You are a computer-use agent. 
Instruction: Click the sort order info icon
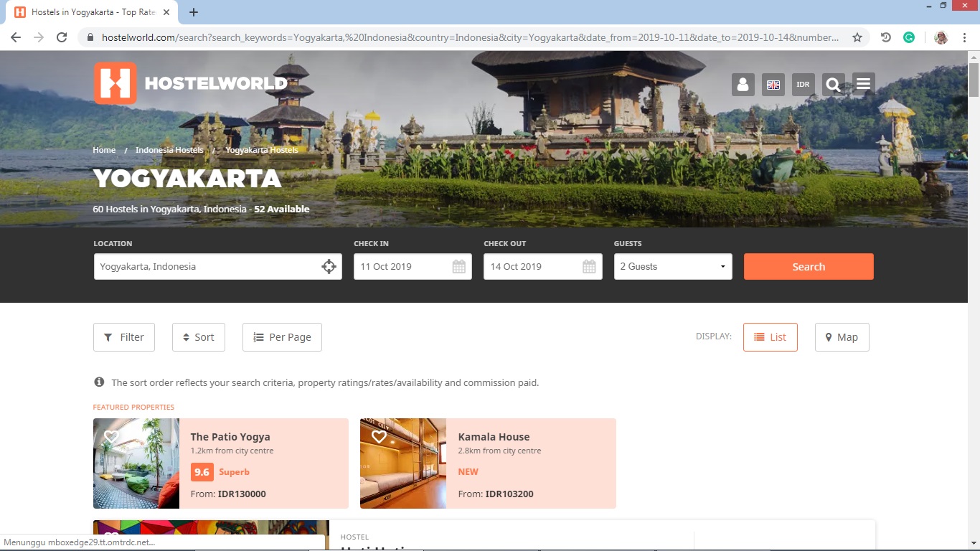coord(99,382)
